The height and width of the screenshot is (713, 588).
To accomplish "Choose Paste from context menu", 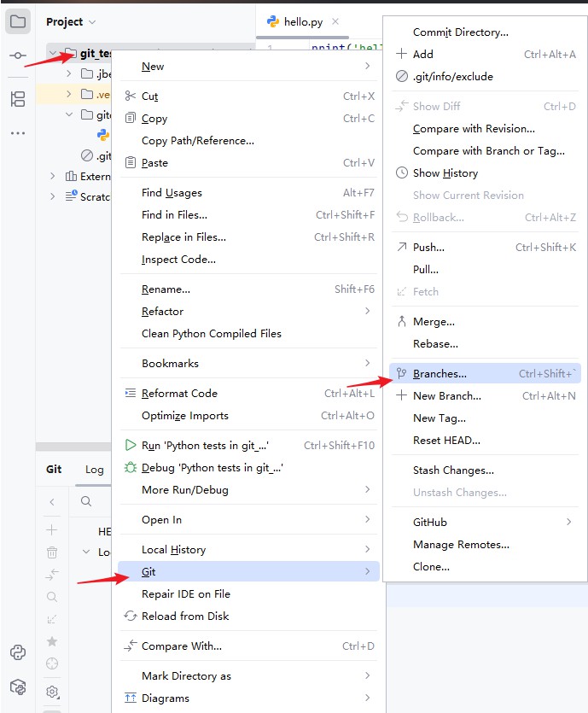I will pos(248,163).
